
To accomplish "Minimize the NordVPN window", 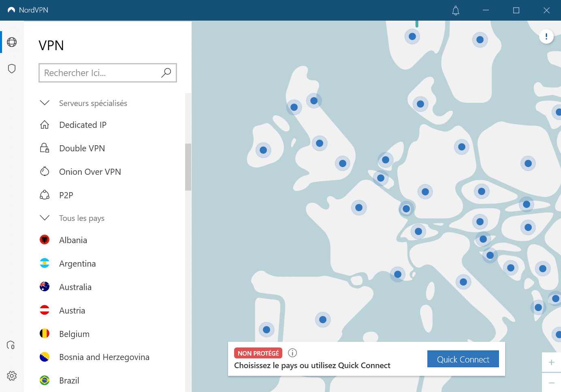I will click(x=486, y=10).
